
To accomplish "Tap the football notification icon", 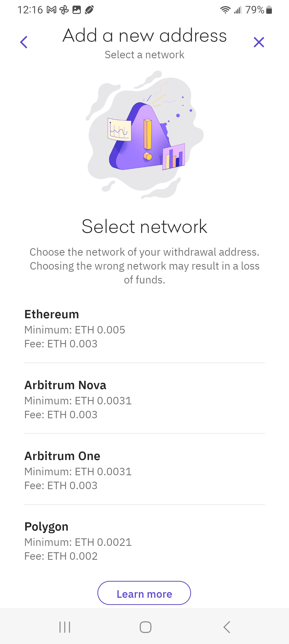I will tap(89, 10).
